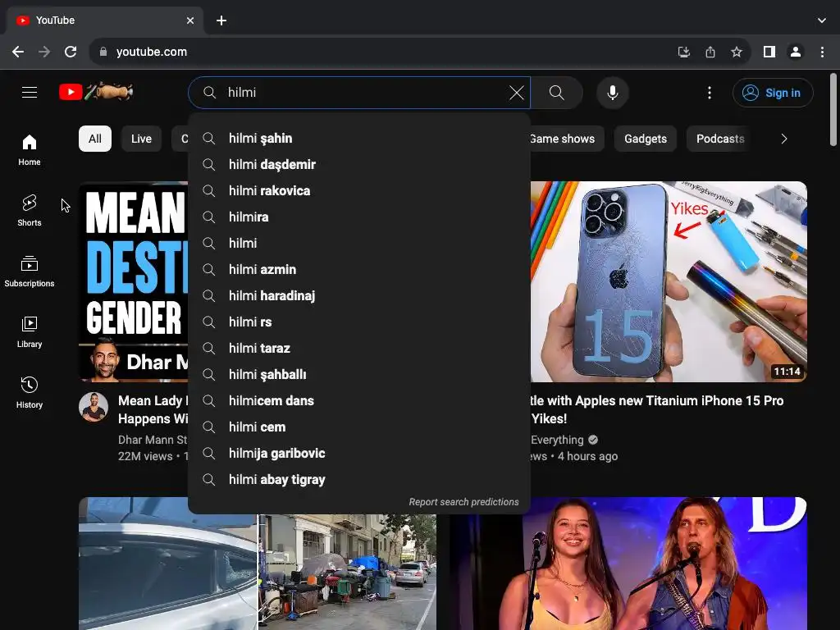Choose suggestion 'hilmi abay tigray'
Image resolution: width=840 pixels, height=630 pixels.
359,479
